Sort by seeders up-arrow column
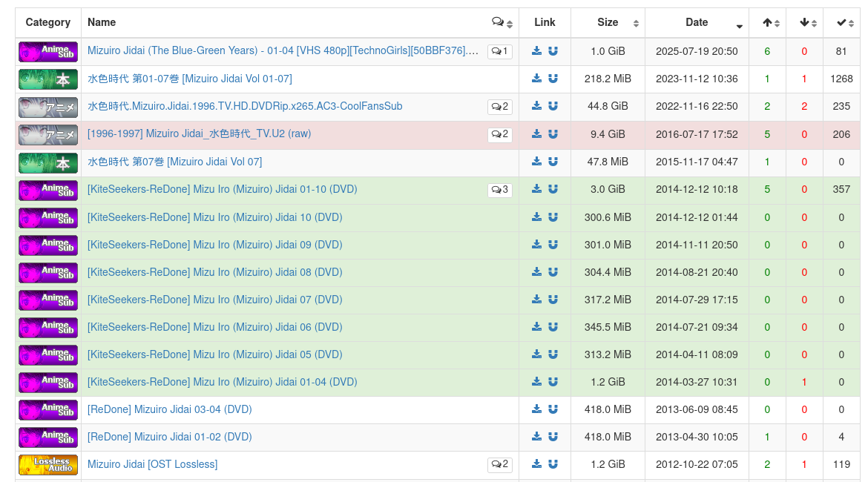Viewport: 868px width, 482px height. (771, 23)
